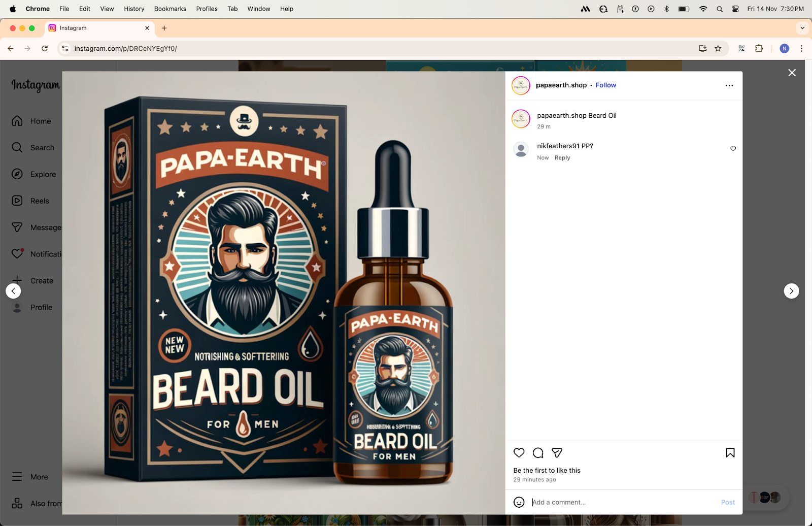Open macOS Control Center
Image resolution: width=812 pixels, height=526 pixels.
point(735,9)
